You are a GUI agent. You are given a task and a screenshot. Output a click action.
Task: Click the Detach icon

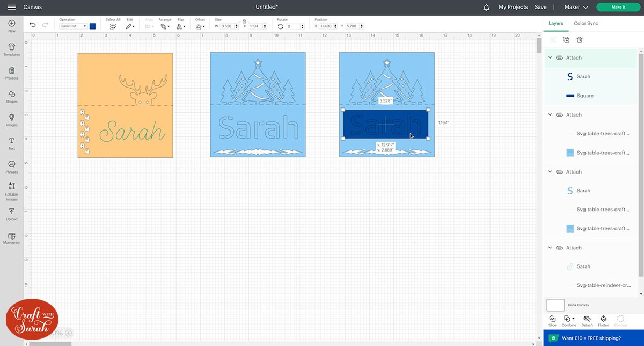(587, 320)
